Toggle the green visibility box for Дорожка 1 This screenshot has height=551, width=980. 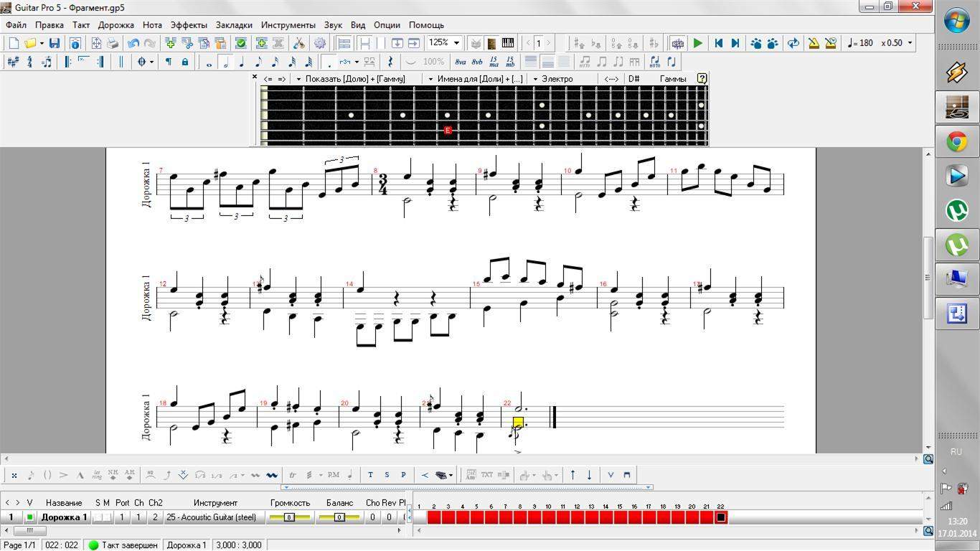pyautogui.click(x=29, y=517)
